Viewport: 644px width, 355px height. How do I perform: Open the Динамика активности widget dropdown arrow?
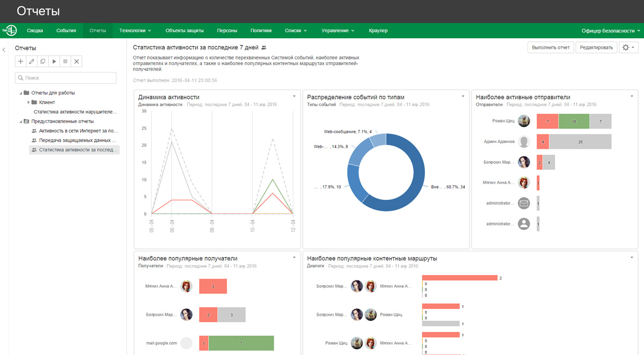tap(294, 97)
